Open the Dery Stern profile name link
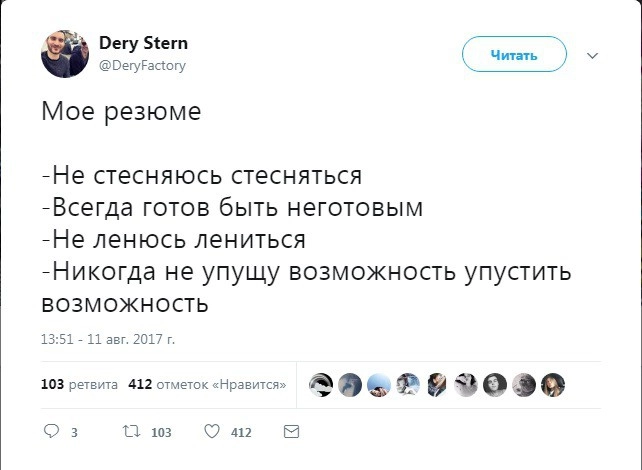 pyautogui.click(x=143, y=44)
